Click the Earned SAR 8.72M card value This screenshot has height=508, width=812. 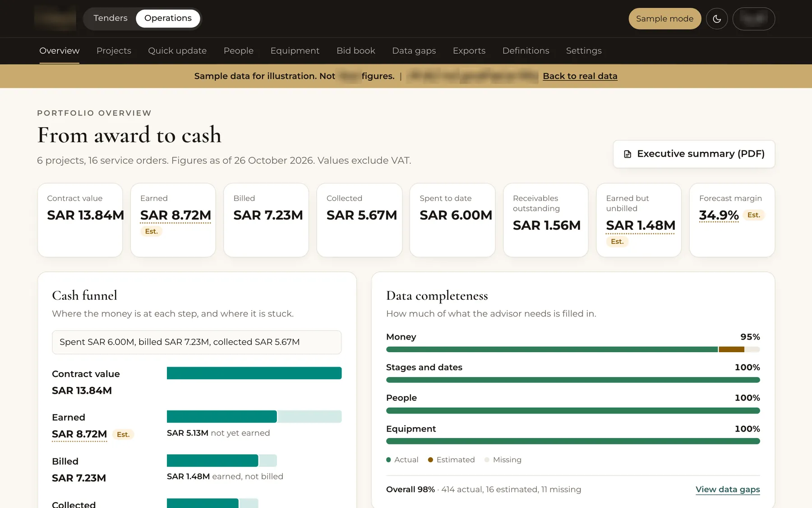[175, 215]
